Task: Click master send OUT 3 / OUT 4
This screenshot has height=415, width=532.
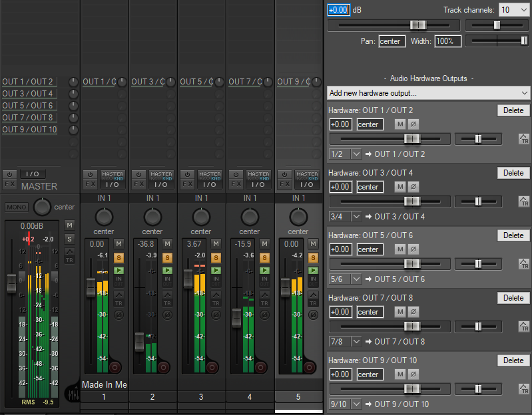Action: coord(29,94)
